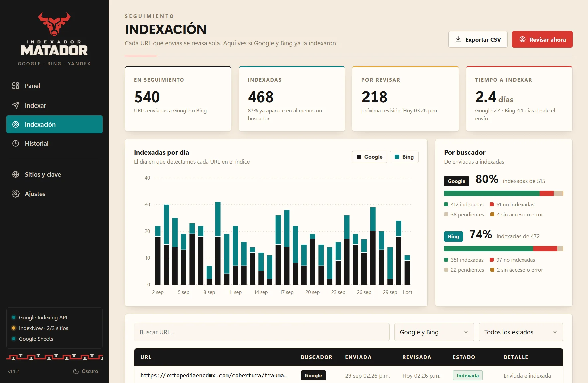Focus the Buscar URL search field
This screenshot has height=383, width=588.
[x=262, y=332]
